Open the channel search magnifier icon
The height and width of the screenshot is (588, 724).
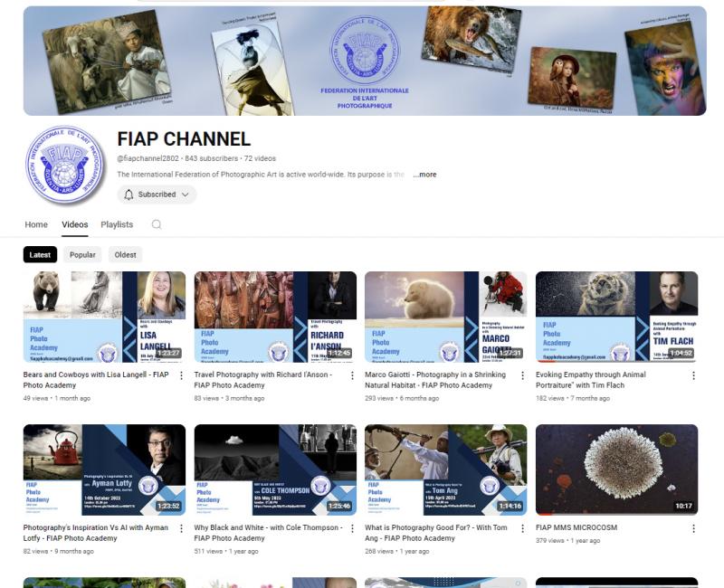click(x=157, y=224)
